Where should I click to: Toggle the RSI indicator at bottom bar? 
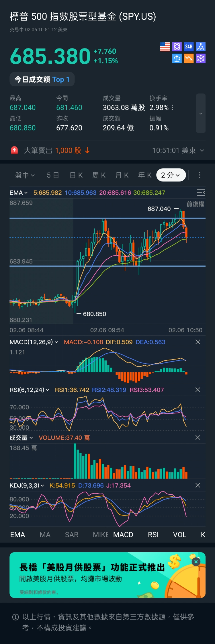[x=153, y=535]
